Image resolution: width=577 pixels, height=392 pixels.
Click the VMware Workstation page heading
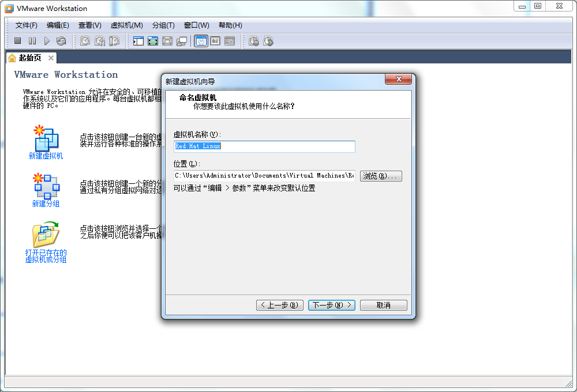(66, 74)
